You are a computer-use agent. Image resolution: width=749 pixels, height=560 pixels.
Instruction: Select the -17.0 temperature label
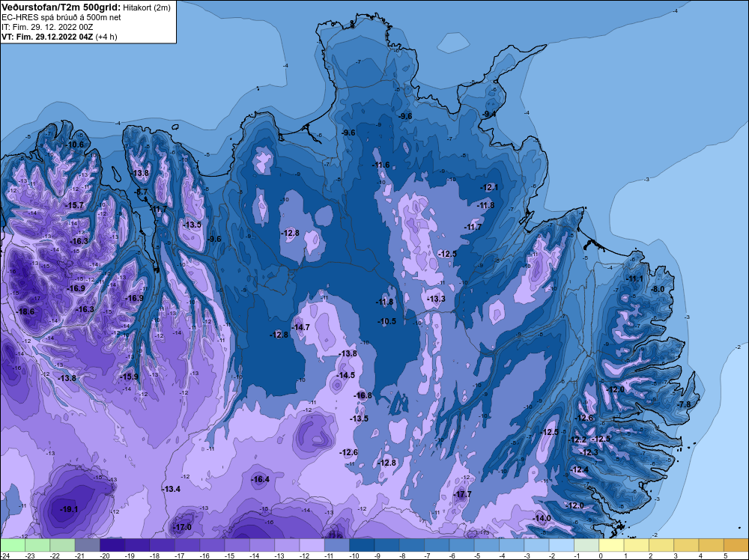[182, 527]
